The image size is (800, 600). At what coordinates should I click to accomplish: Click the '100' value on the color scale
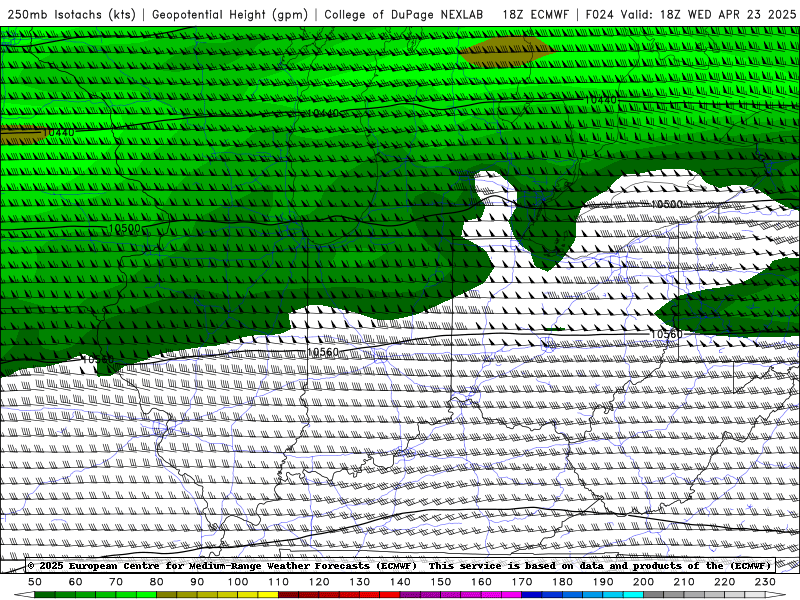[238, 582]
